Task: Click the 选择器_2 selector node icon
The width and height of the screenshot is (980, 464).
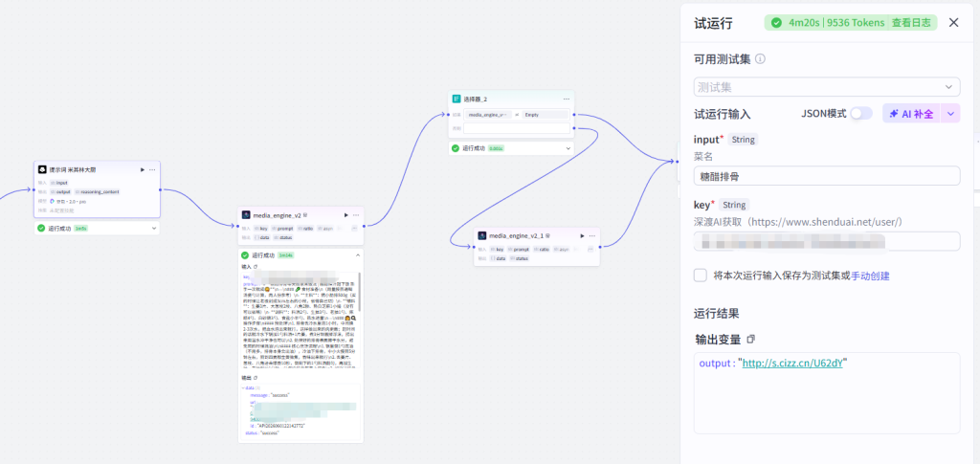Action: coord(457,99)
